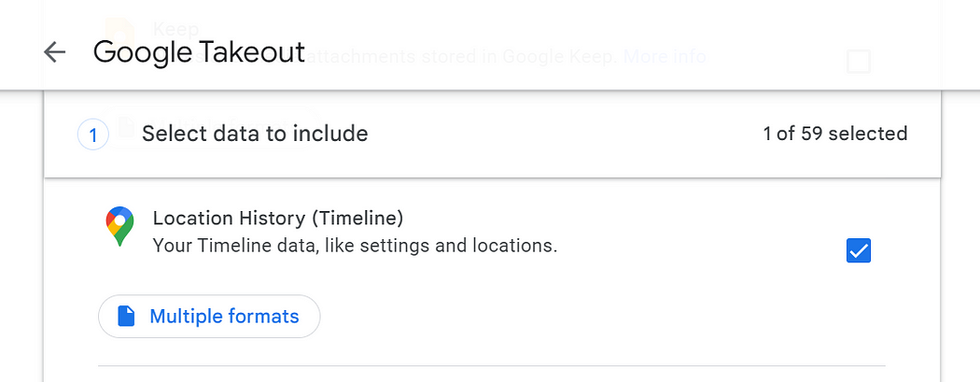Viewport: 980px width, 382px height.
Task: Open the Multiple formats options
Action: pos(209,317)
